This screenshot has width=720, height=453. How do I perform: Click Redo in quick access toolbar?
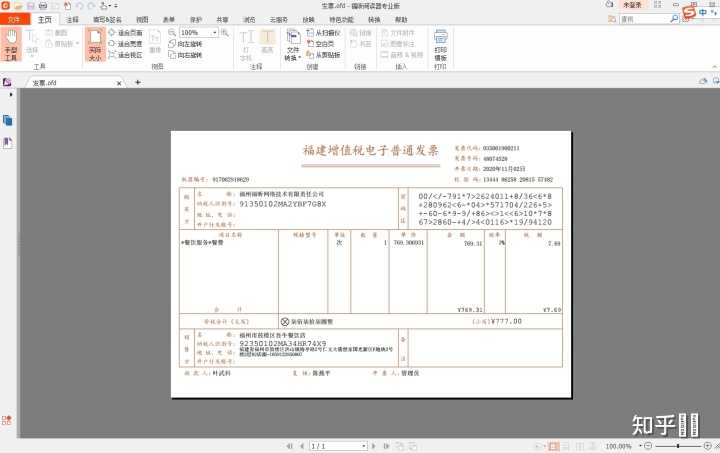91,6
